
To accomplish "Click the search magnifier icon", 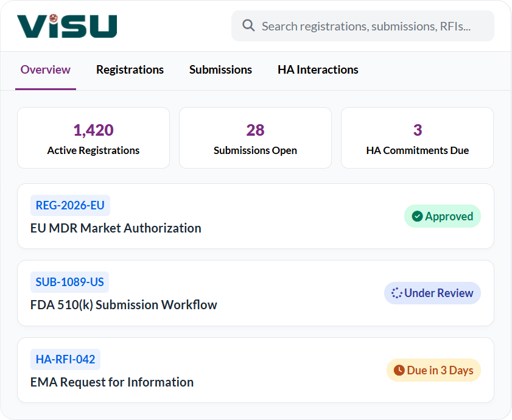I will [x=248, y=26].
